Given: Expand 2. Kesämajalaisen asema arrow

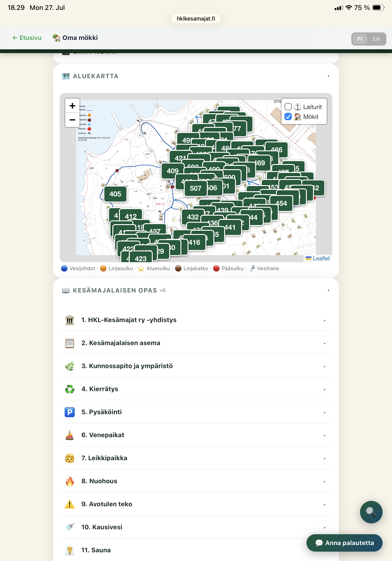Looking at the screenshot, I should click(325, 343).
